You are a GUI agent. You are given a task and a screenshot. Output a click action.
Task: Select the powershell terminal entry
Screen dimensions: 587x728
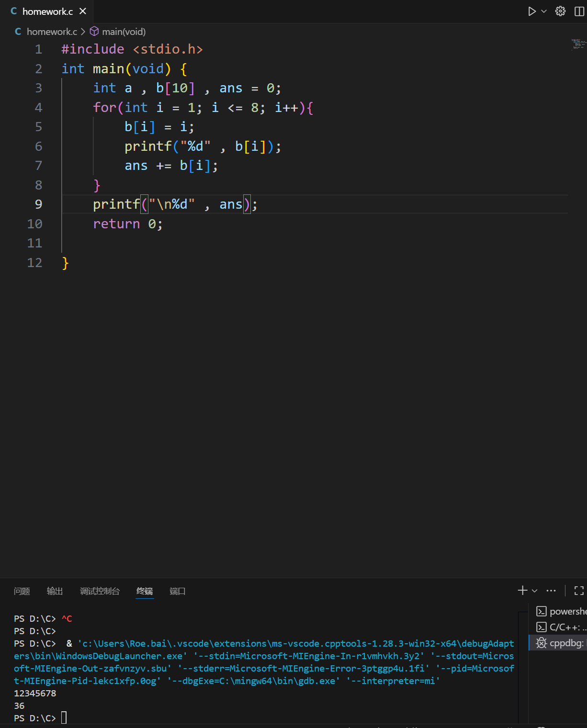pyautogui.click(x=559, y=611)
